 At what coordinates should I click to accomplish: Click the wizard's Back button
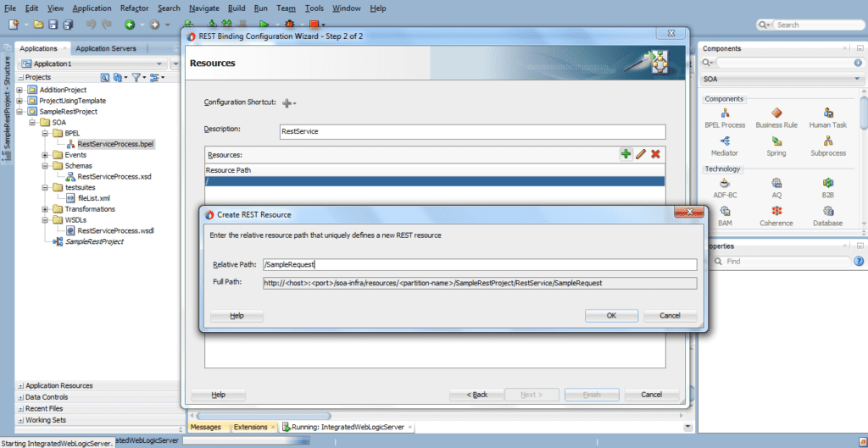tap(476, 395)
